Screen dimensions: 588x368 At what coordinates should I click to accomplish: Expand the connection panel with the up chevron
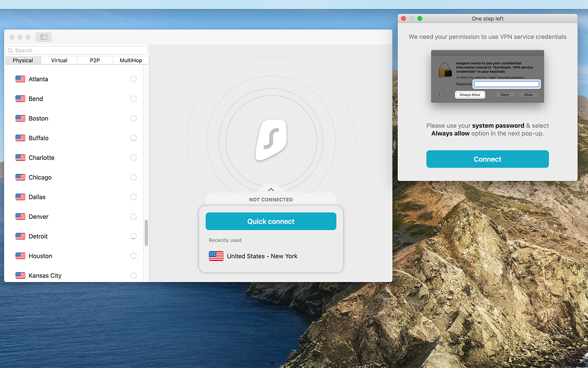click(x=271, y=190)
